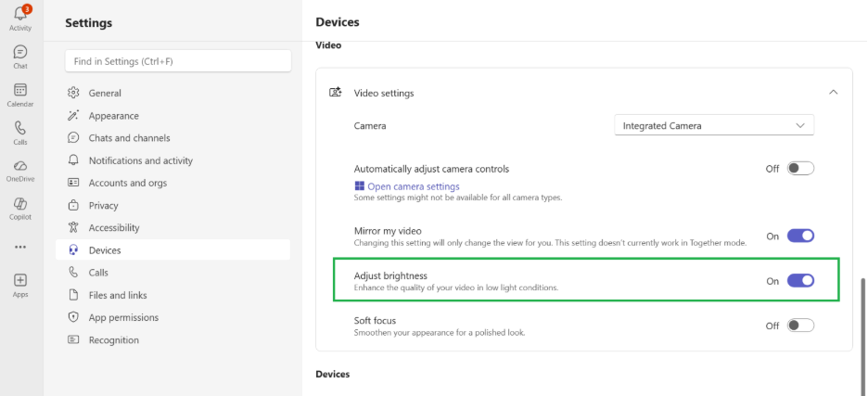
Task: Go to Notifications and activity settings
Action: [x=141, y=160]
